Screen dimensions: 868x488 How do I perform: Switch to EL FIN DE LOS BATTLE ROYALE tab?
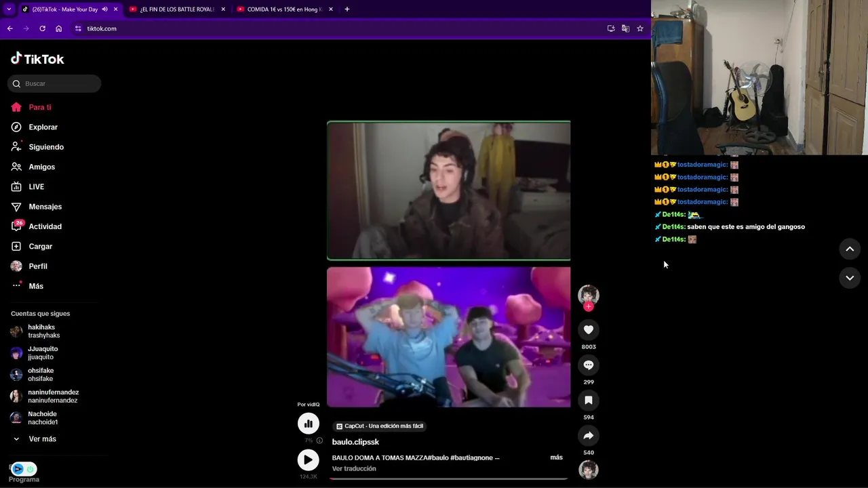[x=176, y=9]
